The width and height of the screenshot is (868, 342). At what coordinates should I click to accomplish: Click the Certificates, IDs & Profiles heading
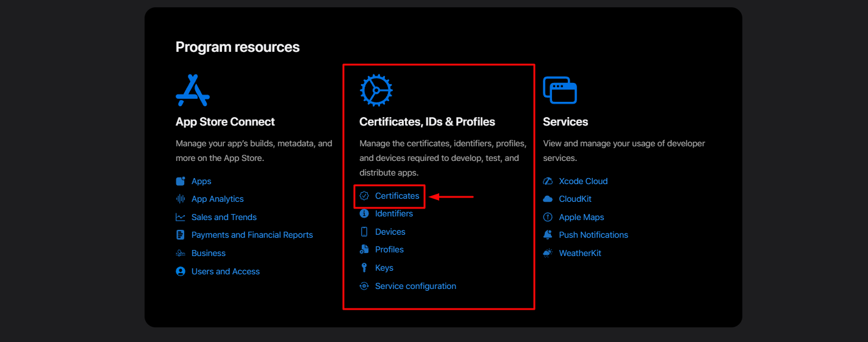click(427, 122)
